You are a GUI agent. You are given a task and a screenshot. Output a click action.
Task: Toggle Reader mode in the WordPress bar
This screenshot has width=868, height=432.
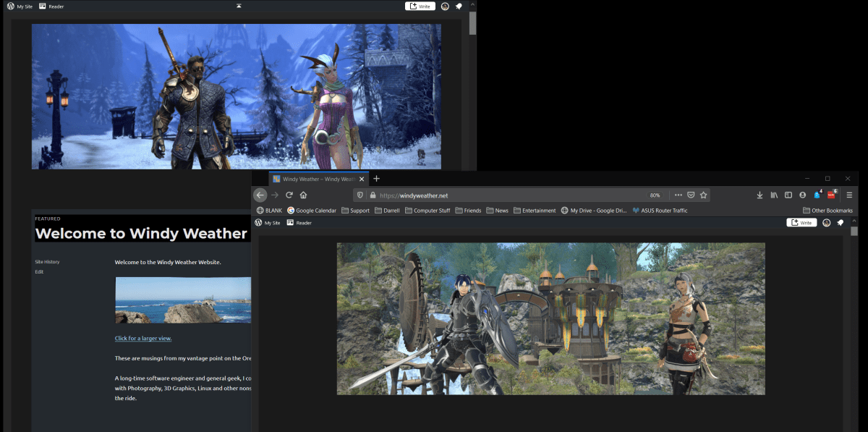pyautogui.click(x=299, y=223)
